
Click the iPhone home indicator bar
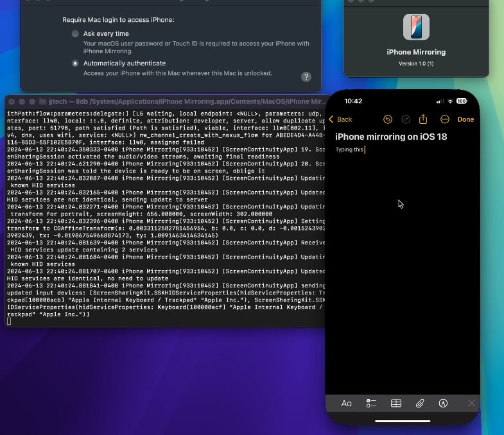pyautogui.click(x=402, y=422)
